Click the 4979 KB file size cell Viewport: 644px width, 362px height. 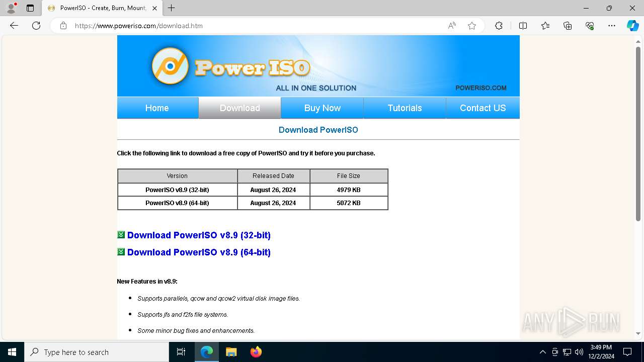pyautogui.click(x=349, y=190)
